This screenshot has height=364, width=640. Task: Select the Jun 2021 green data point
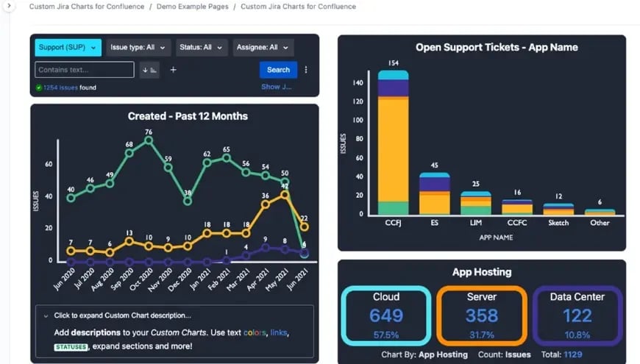tap(304, 254)
